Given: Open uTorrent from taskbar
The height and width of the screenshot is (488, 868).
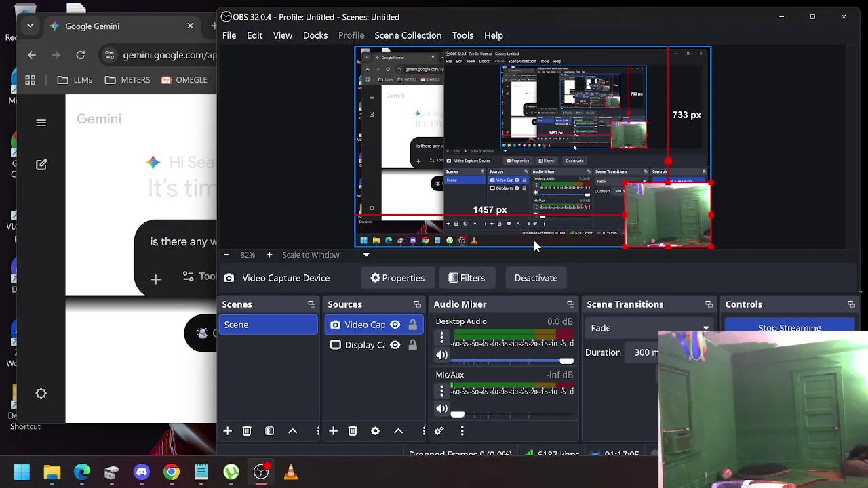Looking at the screenshot, I should (231, 472).
